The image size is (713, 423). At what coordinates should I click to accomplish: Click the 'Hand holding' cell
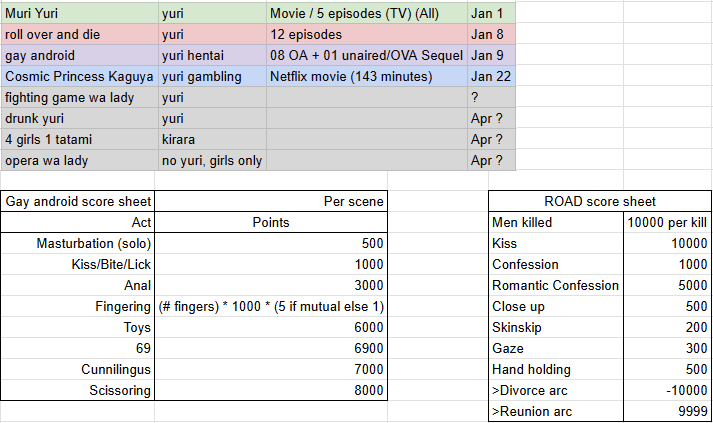pyautogui.click(x=556, y=369)
